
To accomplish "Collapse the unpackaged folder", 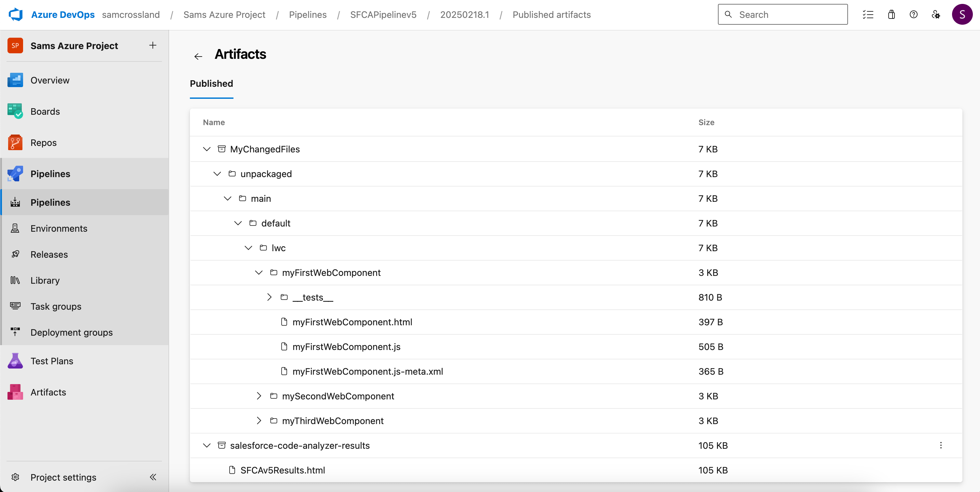I will pyautogui.click(x=217, y=174).
